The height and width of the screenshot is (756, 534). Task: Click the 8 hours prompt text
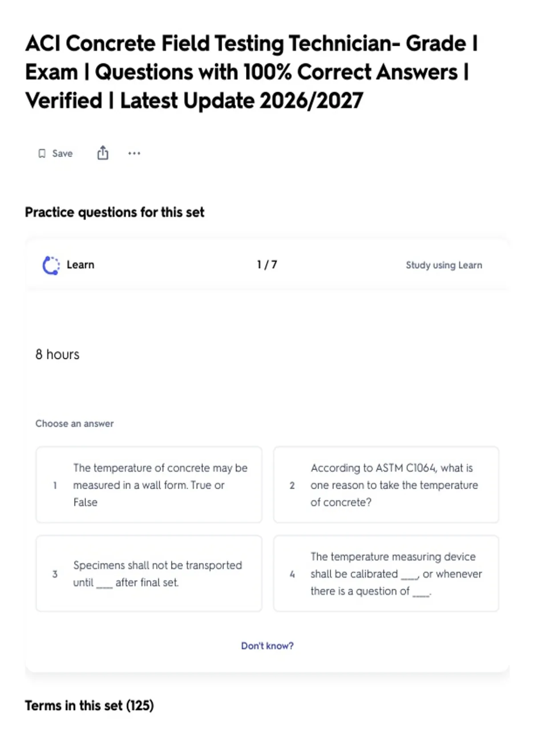57,354
